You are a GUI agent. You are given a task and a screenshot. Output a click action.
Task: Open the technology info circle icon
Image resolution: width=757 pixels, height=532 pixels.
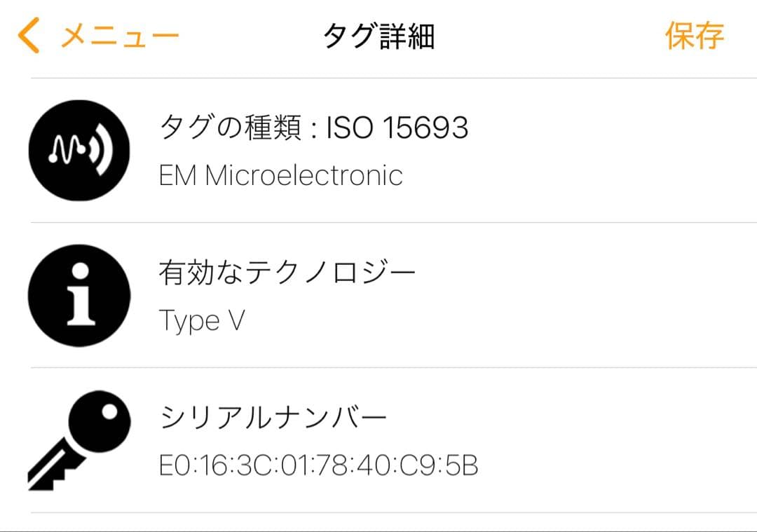click(x=79, y=294)
